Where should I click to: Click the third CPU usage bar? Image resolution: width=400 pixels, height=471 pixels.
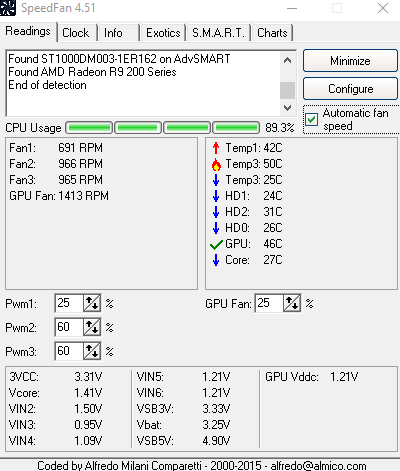(187, 128)
